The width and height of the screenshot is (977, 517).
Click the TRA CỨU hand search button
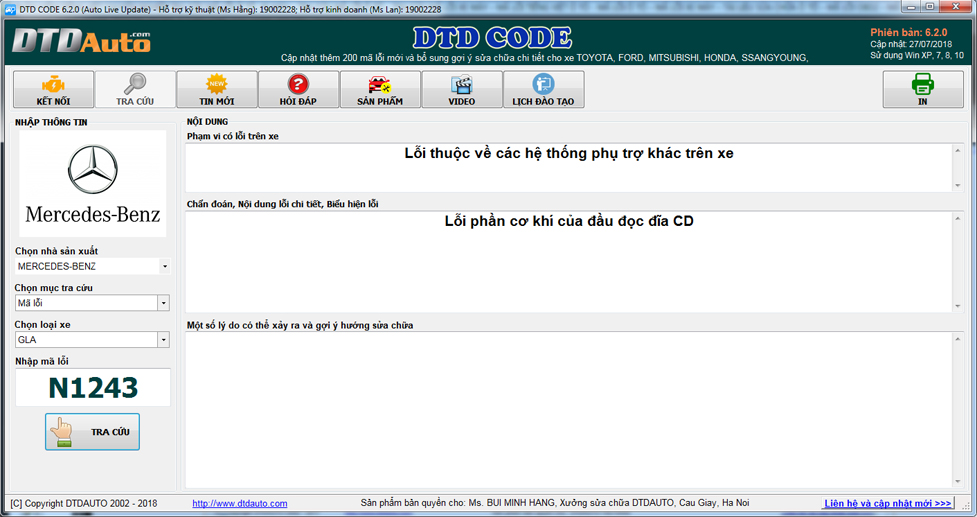[92, 432]
